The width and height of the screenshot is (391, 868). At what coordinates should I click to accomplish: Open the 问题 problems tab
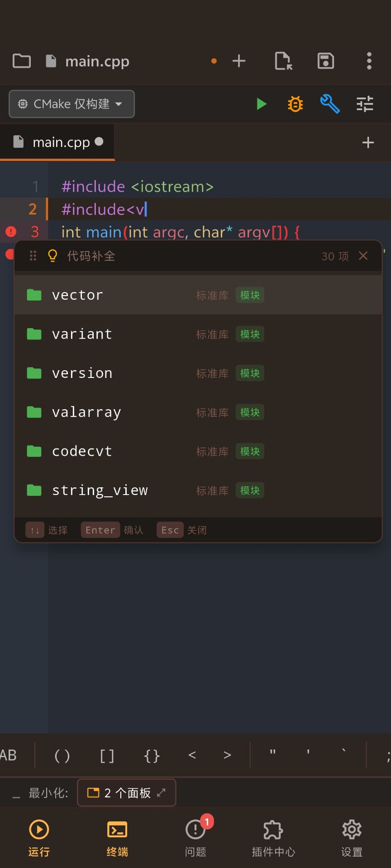pyautogui.click(x=195, y=838)
